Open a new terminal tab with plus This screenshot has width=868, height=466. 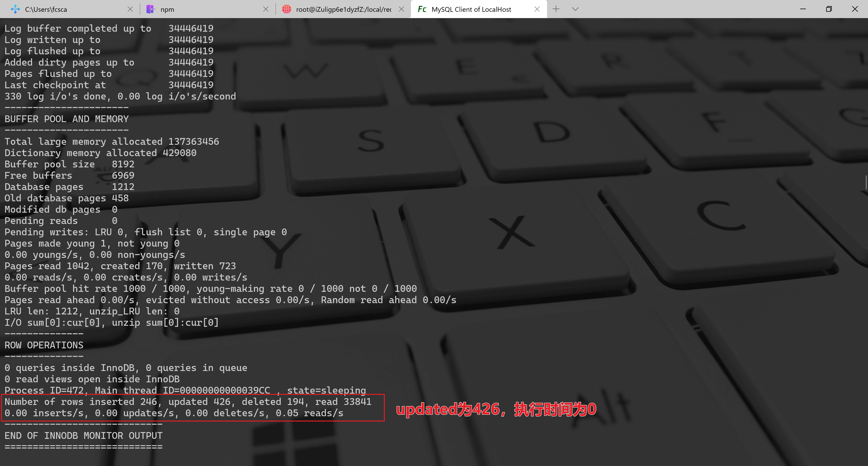click(556, 9)
